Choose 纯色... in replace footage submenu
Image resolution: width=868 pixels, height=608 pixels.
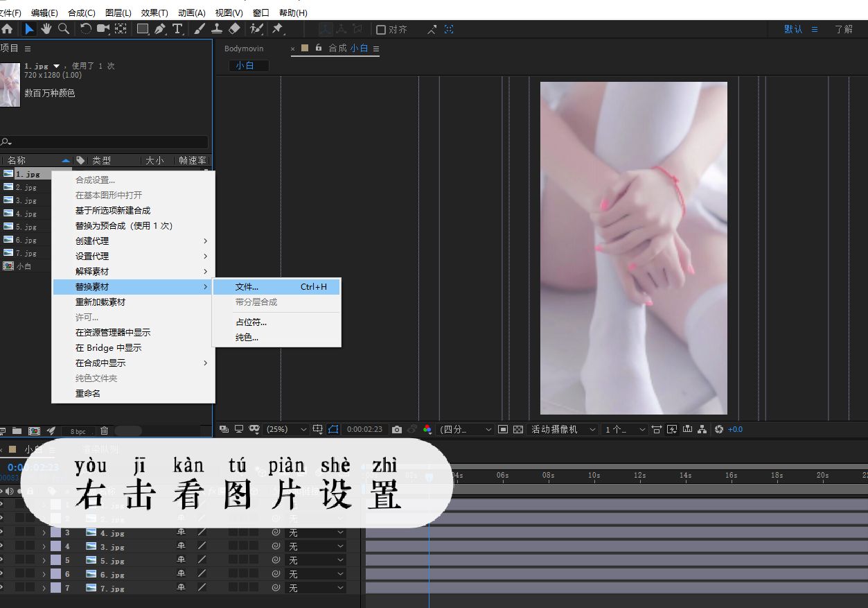(276, 338)
